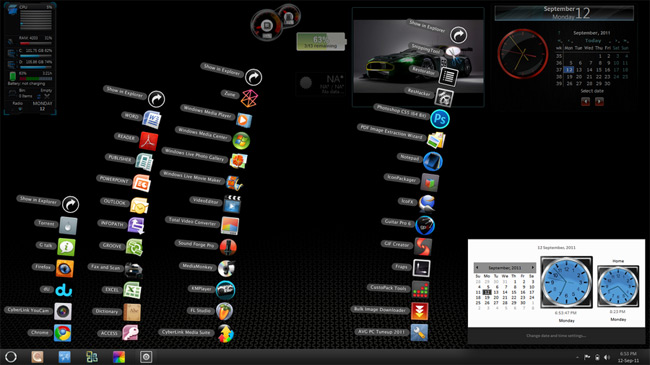Launch CyberLink Media Suite icon
Screen dimensions: 650x365
[226, 333]
